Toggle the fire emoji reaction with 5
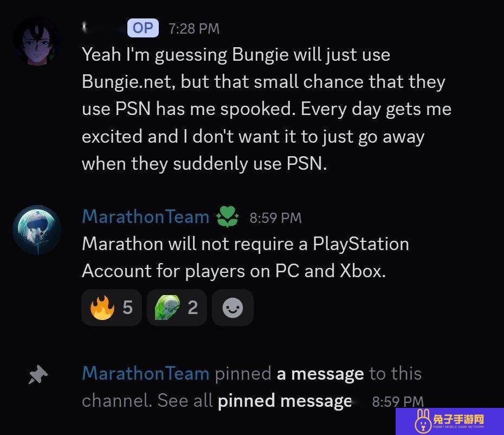Screen dimensions: 504x435 (112, 308)
